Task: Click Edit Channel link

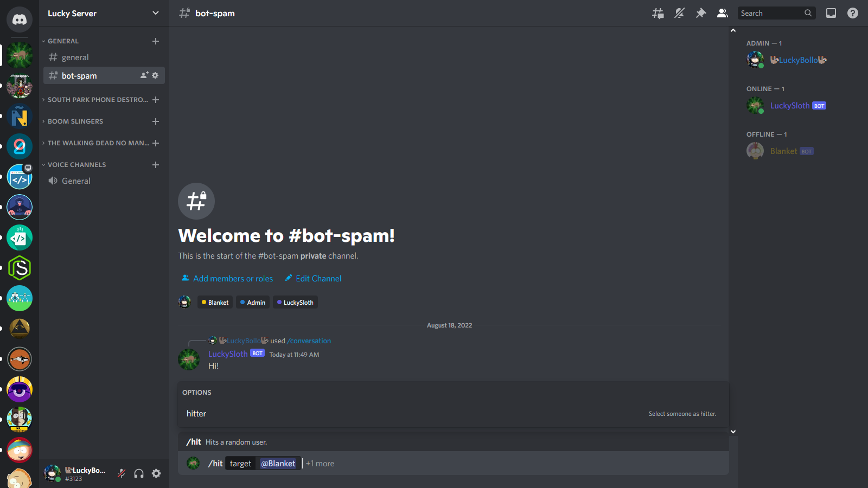Action: (x=313, y=279)
